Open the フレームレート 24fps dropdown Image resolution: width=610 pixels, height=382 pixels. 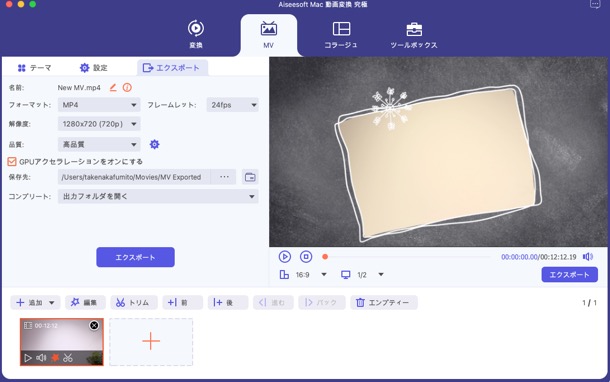tap(232, 105)
